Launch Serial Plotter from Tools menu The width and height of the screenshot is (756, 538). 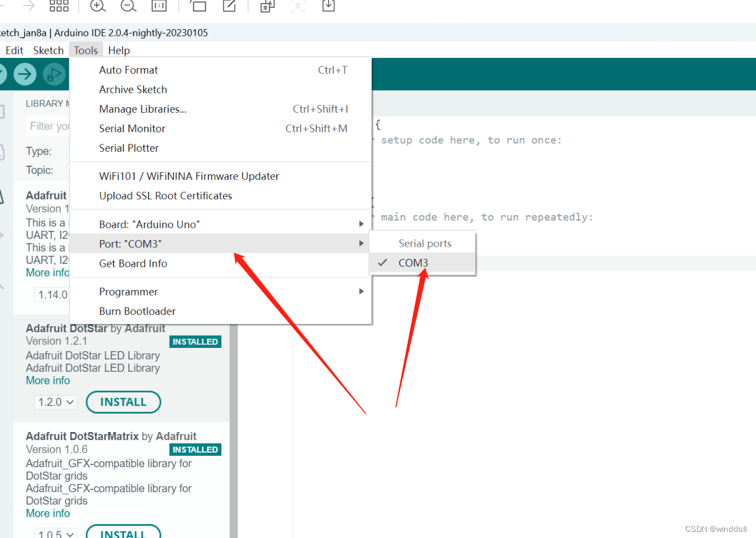(221, 148)
